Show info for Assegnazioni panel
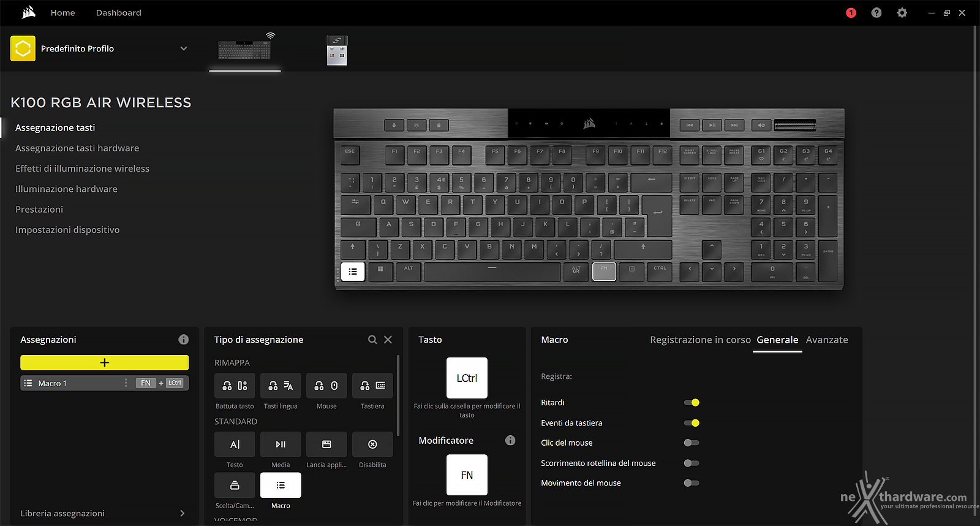The image size is (980, 526). coord(183,340)
